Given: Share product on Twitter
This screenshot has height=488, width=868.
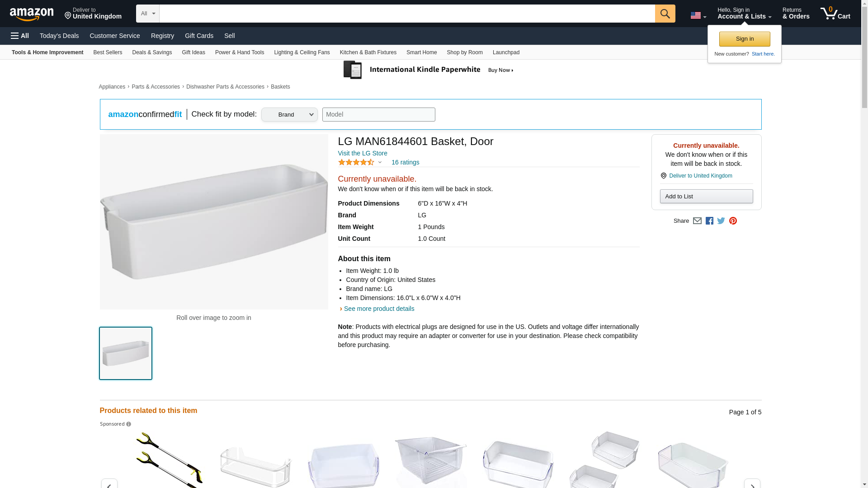Looking at the screenshot, I should click(x=721, y=221).
